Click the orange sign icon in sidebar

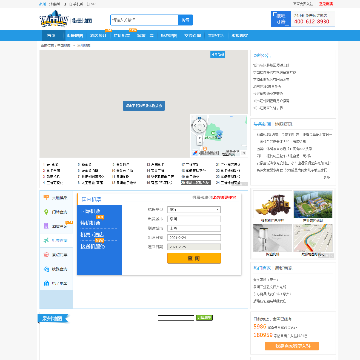pyautogui.click(x=46, y=198)
